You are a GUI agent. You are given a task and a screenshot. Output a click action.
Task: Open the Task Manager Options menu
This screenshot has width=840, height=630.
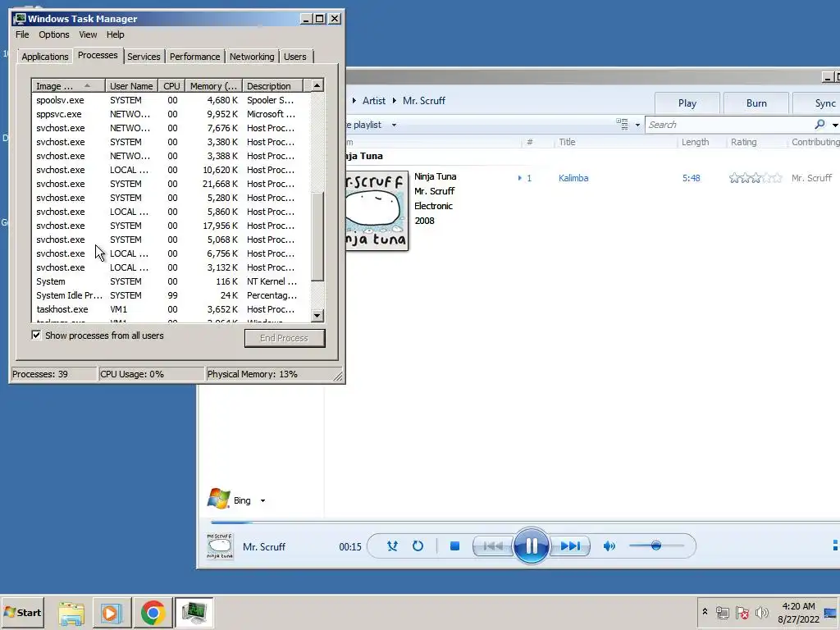point(53,34)
